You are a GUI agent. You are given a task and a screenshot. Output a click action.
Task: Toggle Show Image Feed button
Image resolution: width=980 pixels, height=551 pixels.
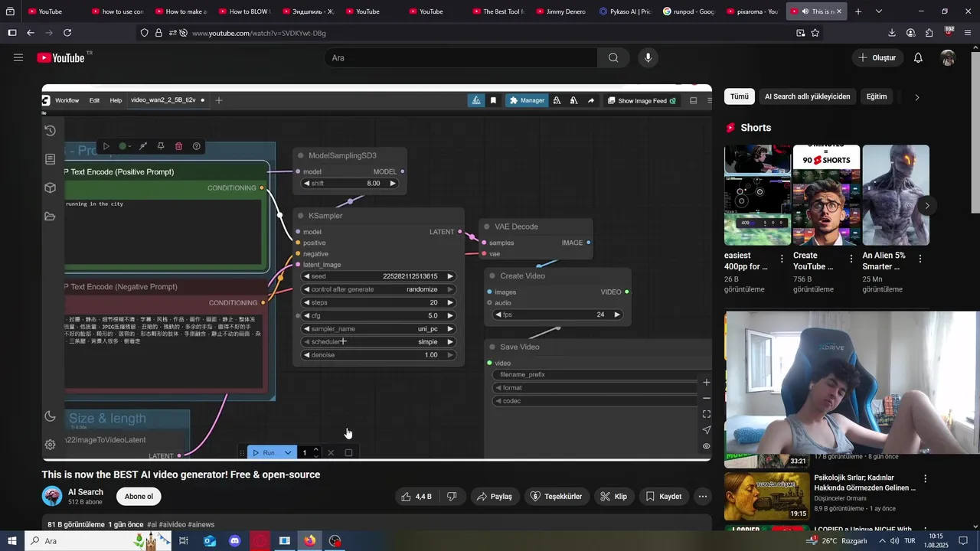[x=642, y=100]
